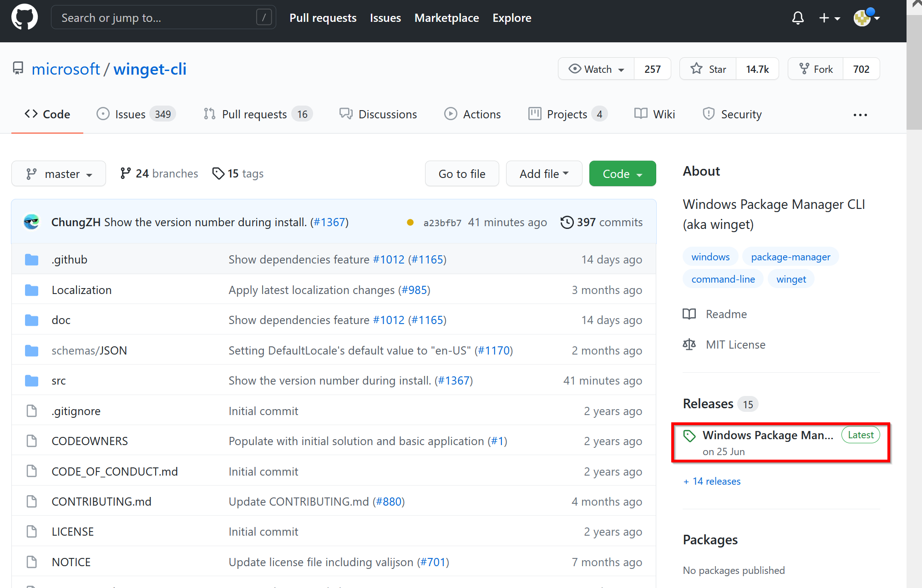Click the winget topic tag
The width and height of the screenshot is (922, 588).
(791, 279)
